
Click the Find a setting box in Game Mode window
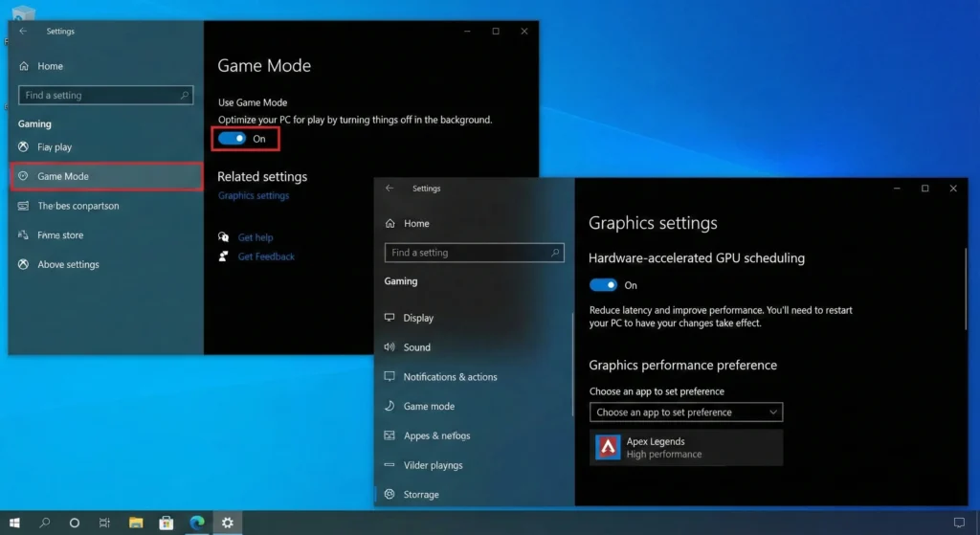click(104, 96)
